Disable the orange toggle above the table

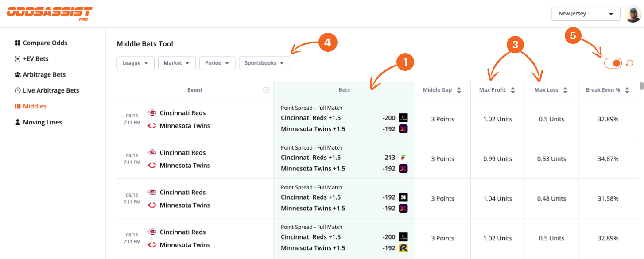[613, 63]
